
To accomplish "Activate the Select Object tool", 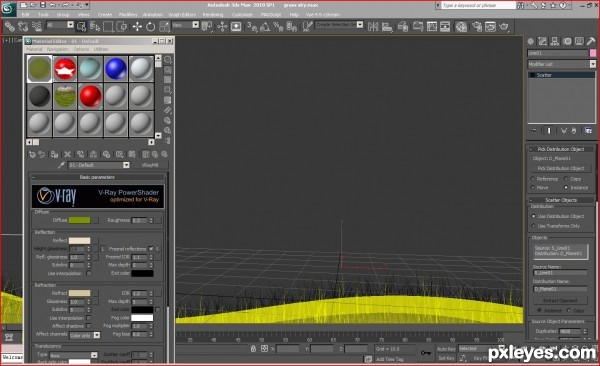I will tap(81, 26).
